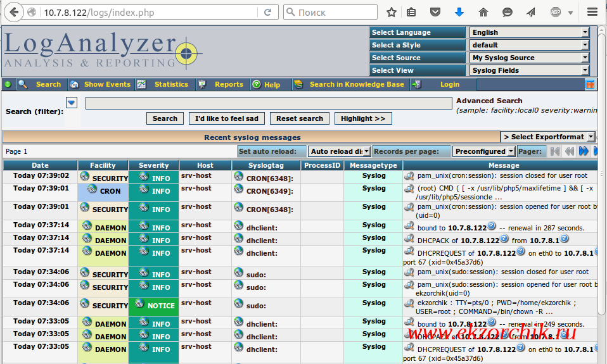Click the I'd like to feel sad button
The width and height of the screenshot is (607, 364).
point(226,118)
